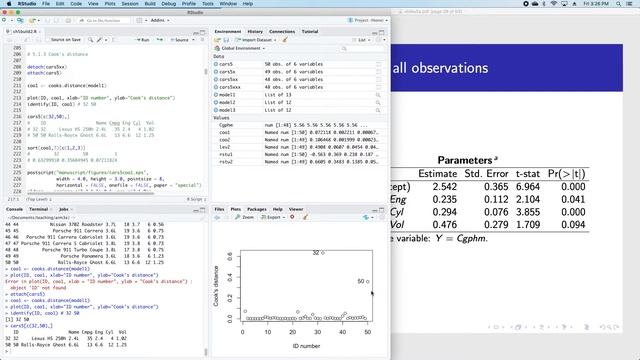Open the Addins dropdown

pos(160,20)
